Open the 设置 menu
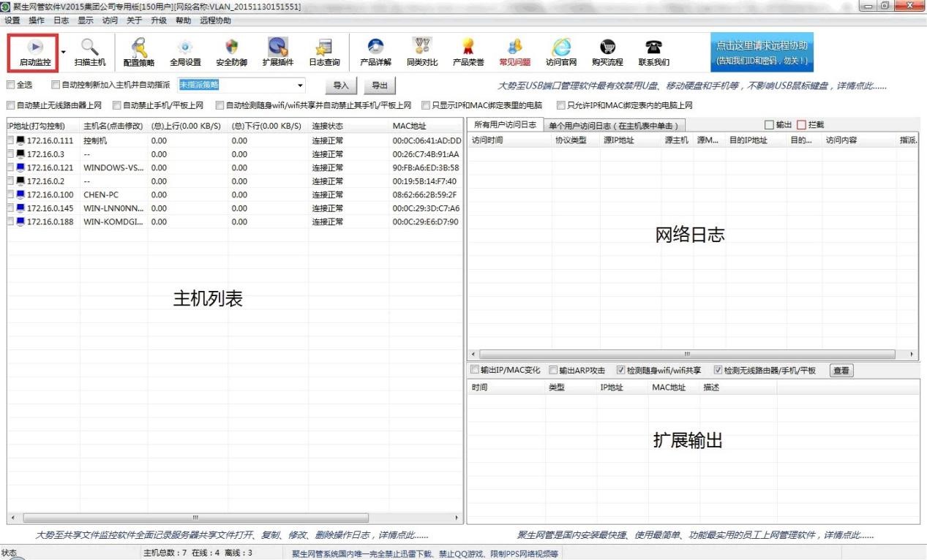 12,20
